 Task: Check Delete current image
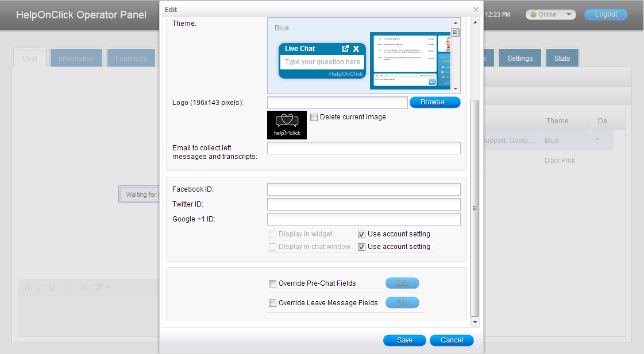point(314,117)
